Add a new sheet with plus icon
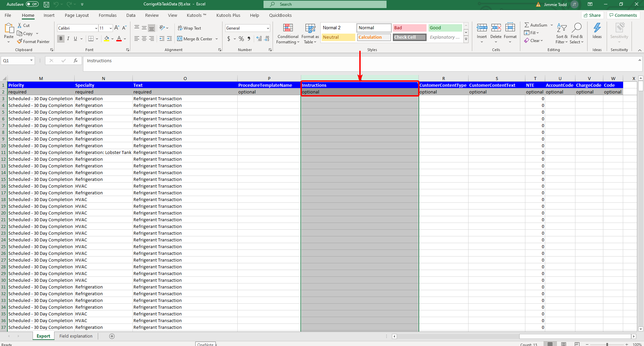Viewport: 644px width, 346px height. pos(112,336)
